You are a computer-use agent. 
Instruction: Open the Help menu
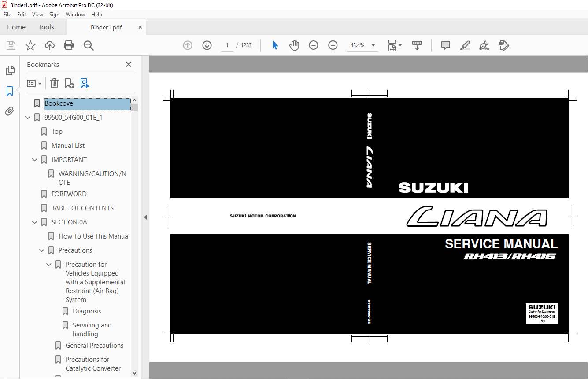(96, 15)
